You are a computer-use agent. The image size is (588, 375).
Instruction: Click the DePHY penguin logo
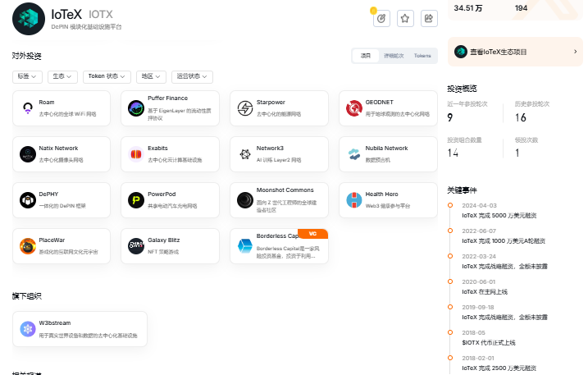pos(28,200)
